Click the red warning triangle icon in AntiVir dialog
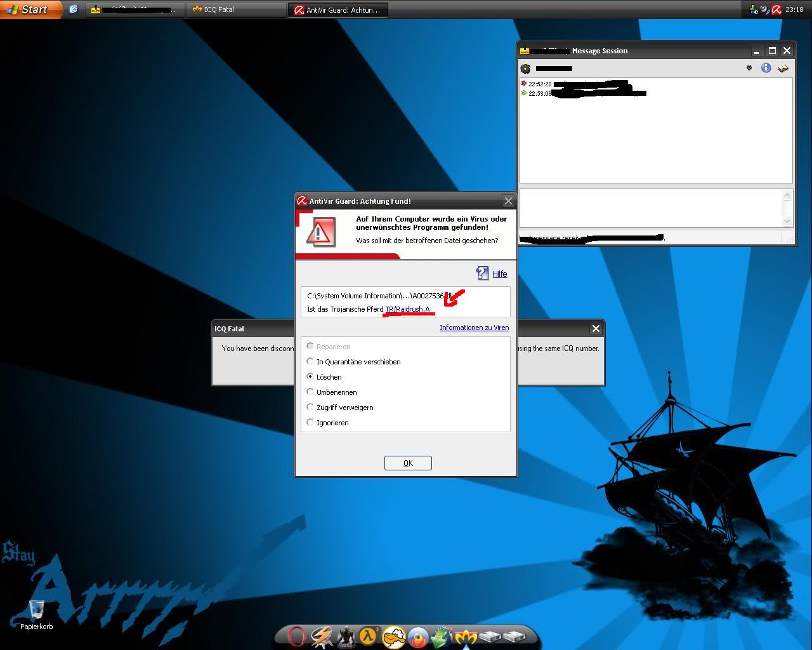Viewport: 812px width, 650px height. tap(320, 233)
